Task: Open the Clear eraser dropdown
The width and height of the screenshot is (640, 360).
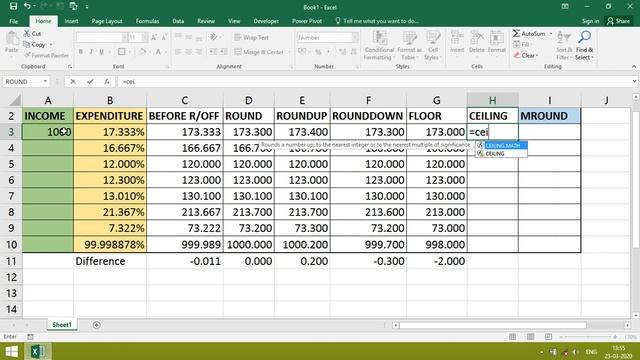Action: [x=526, y=55]
